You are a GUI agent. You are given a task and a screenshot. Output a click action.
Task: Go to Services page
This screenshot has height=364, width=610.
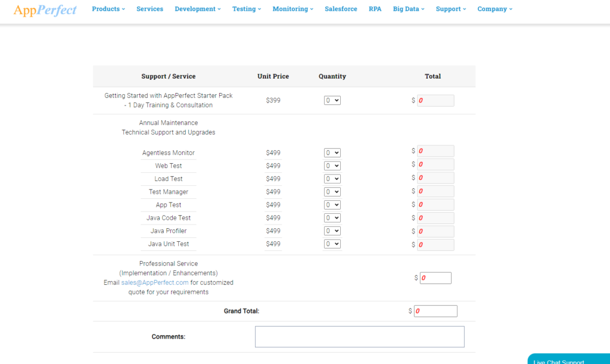tap(150, 9)
